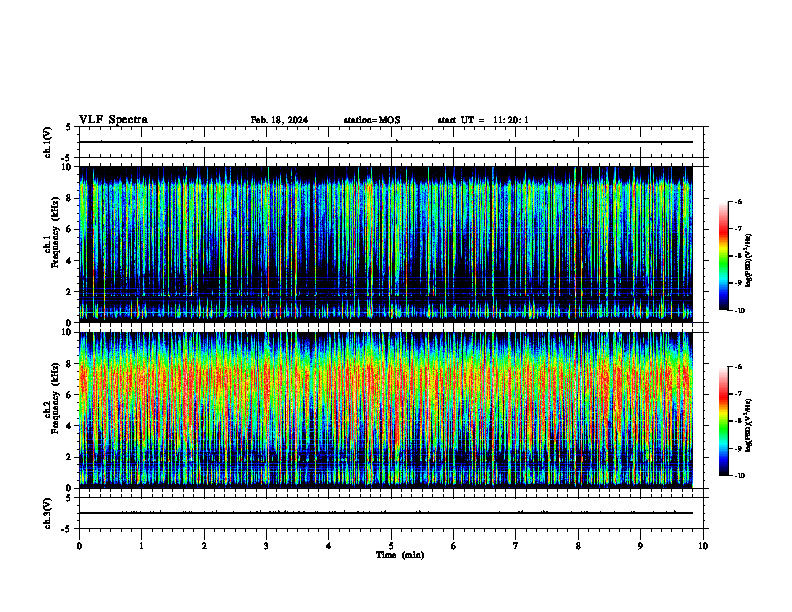The height and width of the screenshot is (612, 792).
Task: Click the "ch.1(V)" axis label
Action: pyautogui.click(x=48, y=142)
